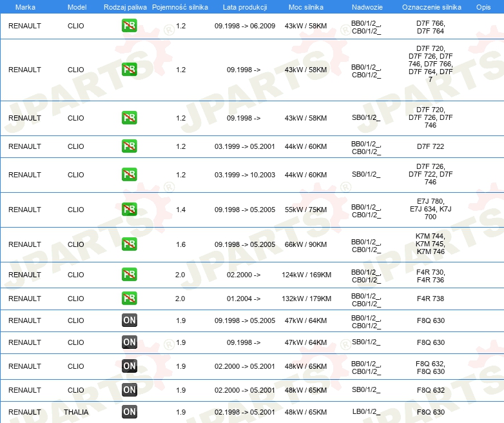Click engine code cell K7M 744, K7M 745, K7M 746
Screen dimensions: 504x423
pyautogui.click(x=431, y=244)
